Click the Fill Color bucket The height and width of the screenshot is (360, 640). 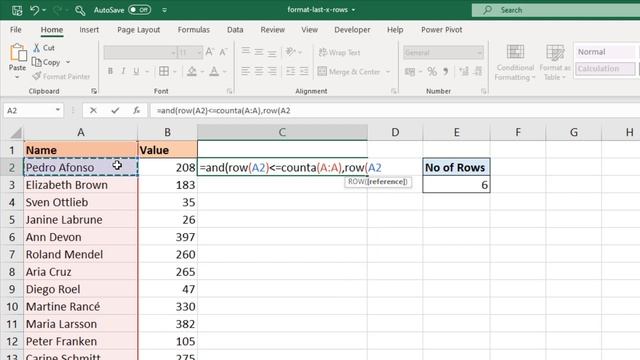click(x=192, y=71)
